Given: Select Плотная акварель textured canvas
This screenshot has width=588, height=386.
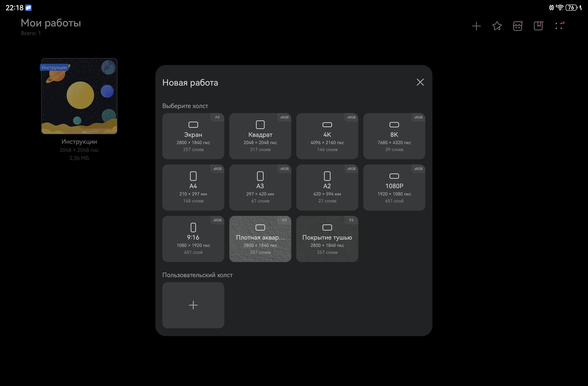Looking at the screenshot, I should [260, 239].
